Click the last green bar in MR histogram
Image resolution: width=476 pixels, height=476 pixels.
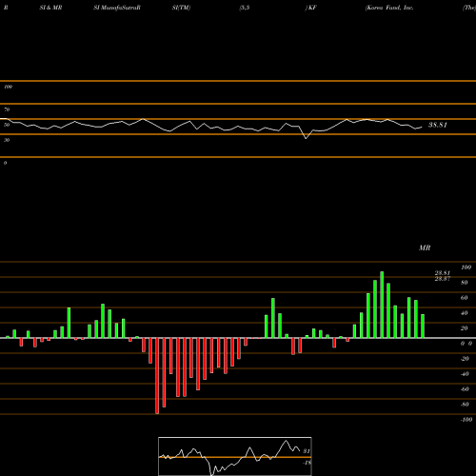[x=423, y=326]
